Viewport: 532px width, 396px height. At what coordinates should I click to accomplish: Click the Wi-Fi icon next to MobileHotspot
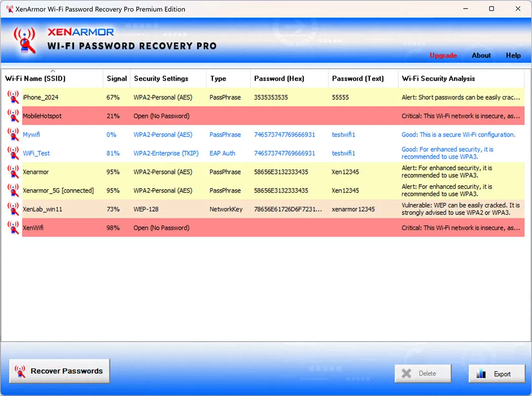point(13,116)
